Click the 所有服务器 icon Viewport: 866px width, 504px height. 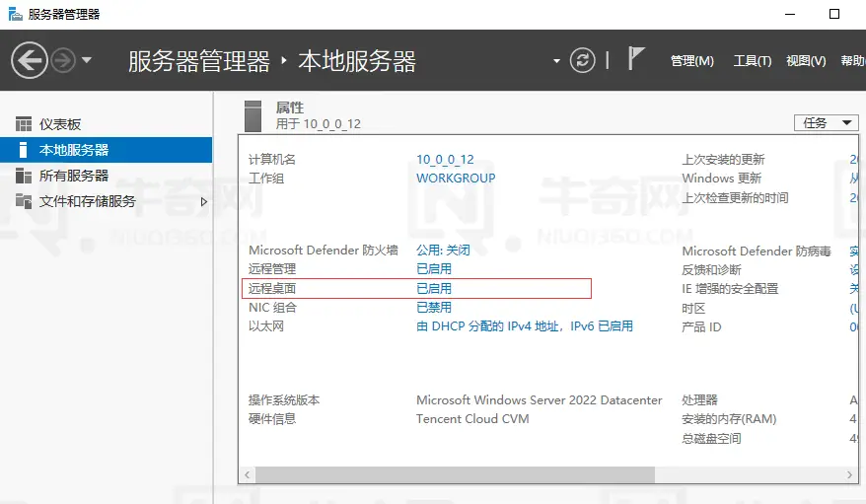coord(24,177)
